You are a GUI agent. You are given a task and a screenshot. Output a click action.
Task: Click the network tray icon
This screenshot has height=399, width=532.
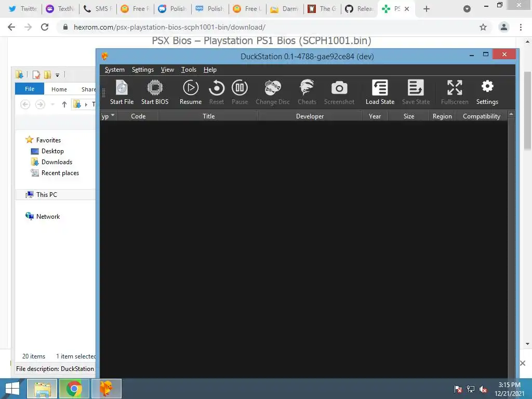[x=471, y=389]
